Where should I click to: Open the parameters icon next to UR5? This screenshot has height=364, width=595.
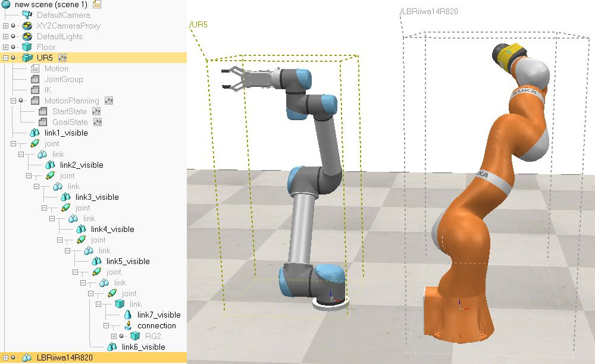coord(62,58)
